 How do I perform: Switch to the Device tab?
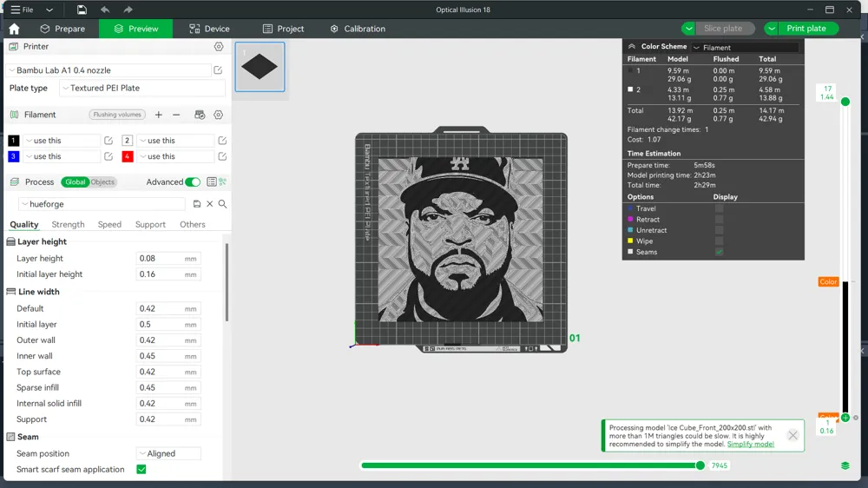(209, 29)
